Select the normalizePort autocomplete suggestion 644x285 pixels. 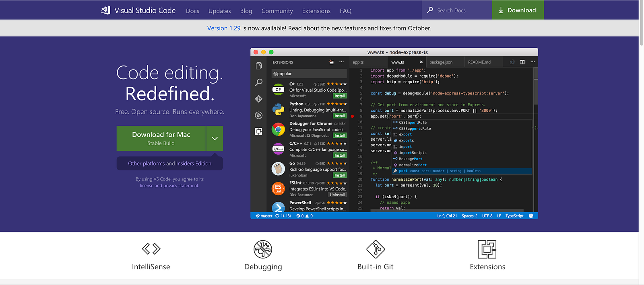tap(462, 165)
